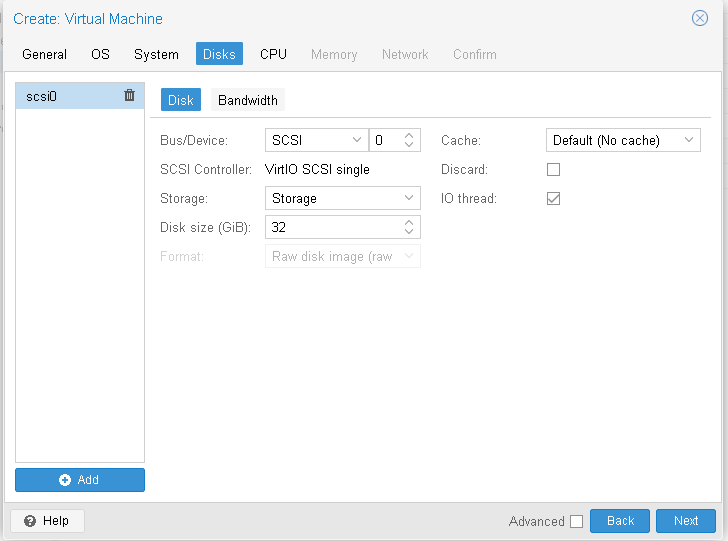Image resolution: width=728 pixels, height=541 pixels.
Task: Increase the device number stepper
Action: pos(409,136)
